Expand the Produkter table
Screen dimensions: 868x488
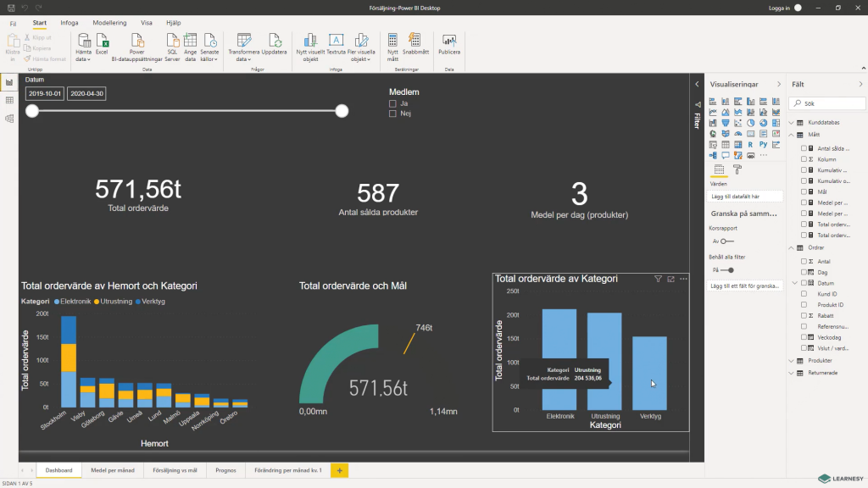click(791, 361)
